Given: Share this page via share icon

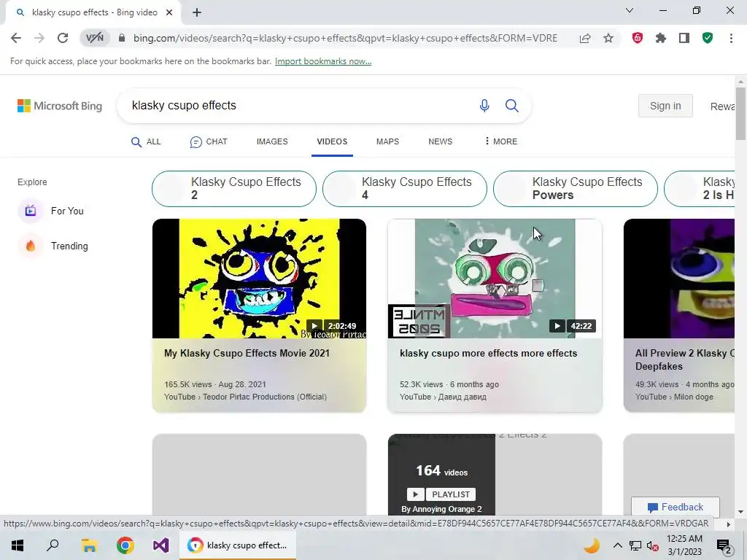Looking at the screenshot, I should click(x=585, y=38).
